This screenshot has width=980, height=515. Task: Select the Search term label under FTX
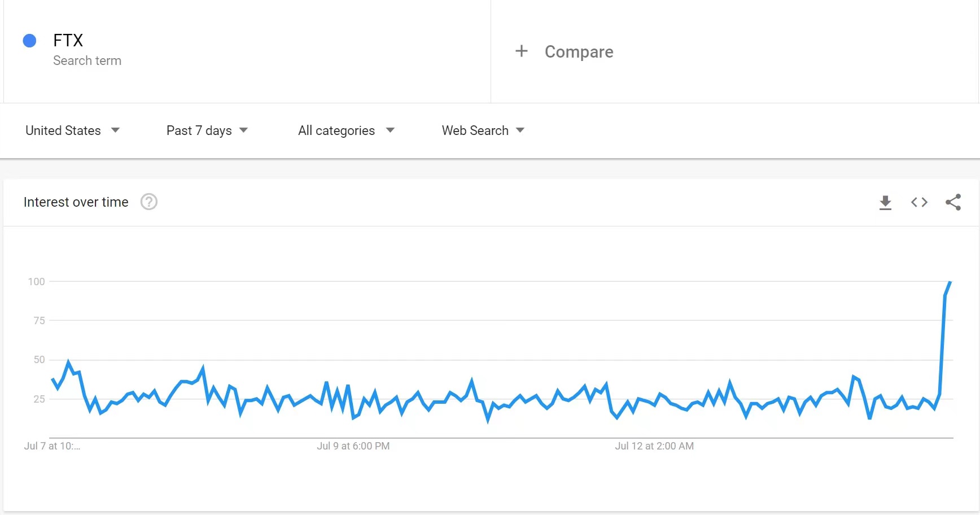point(87,60)
